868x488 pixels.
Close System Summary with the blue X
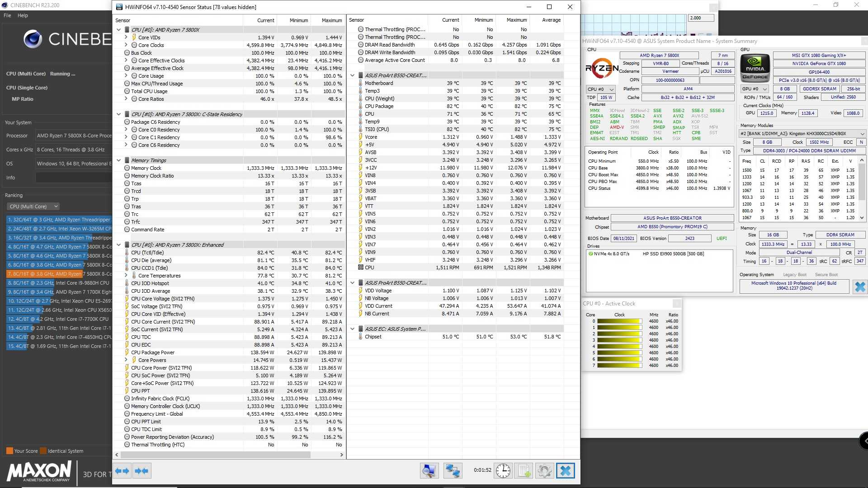tap(860, 286)
